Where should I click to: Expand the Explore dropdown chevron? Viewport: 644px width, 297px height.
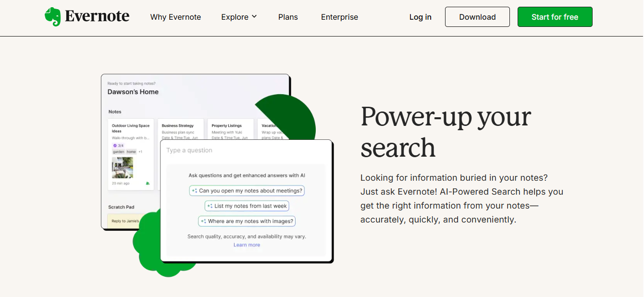pos(254,17)
